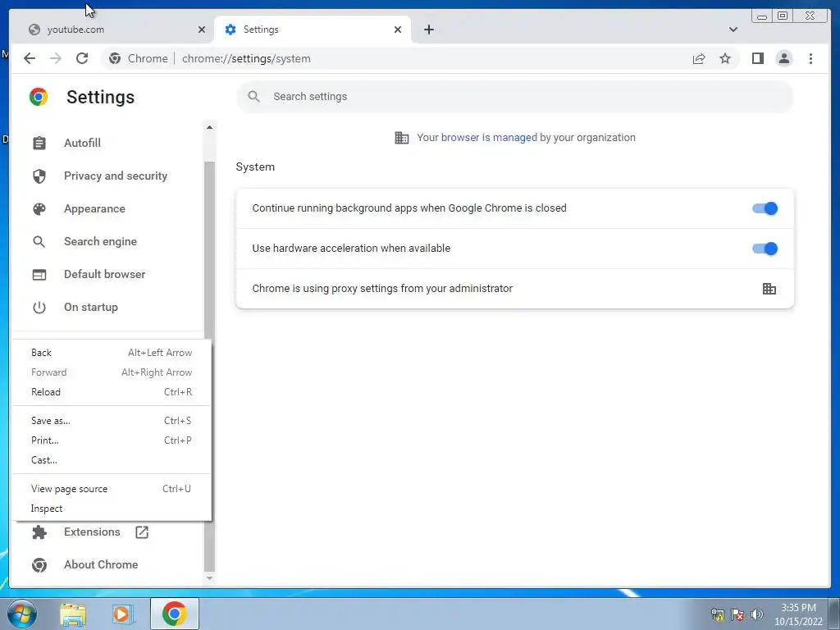Image resolution: width=840 pixels, height=630 pixels.
Task: Click the managed organization building icon
Action: 401,138
